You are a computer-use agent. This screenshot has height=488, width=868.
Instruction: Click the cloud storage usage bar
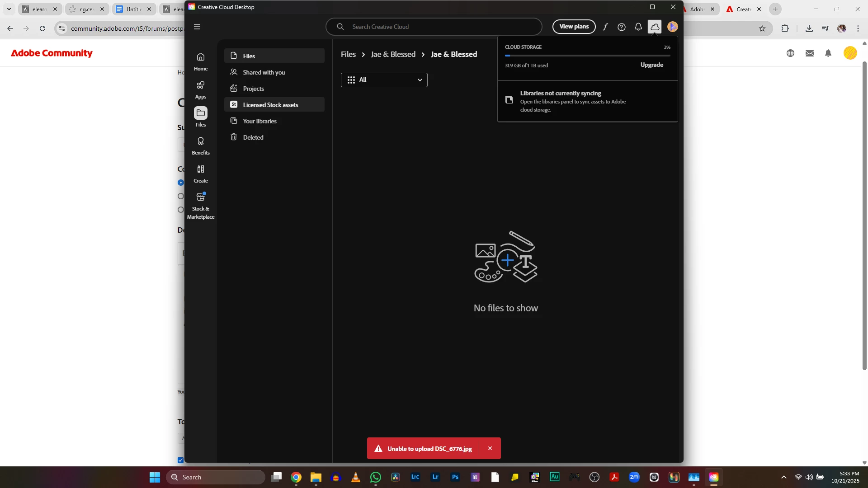point(587,56)
